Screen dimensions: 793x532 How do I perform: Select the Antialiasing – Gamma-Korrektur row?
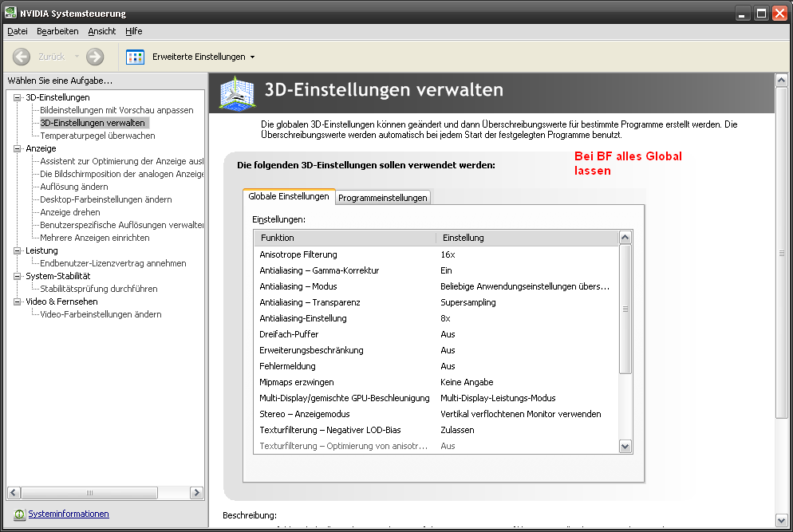point(436,270)
